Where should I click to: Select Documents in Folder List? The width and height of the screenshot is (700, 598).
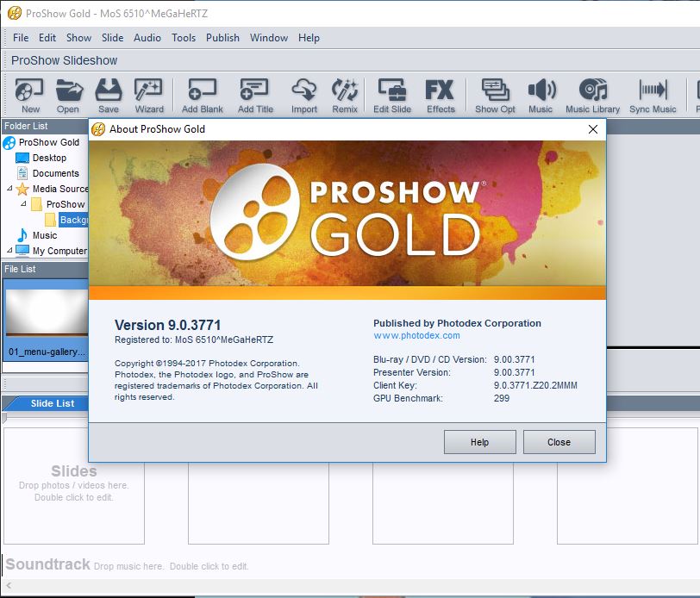pos(55,173)
